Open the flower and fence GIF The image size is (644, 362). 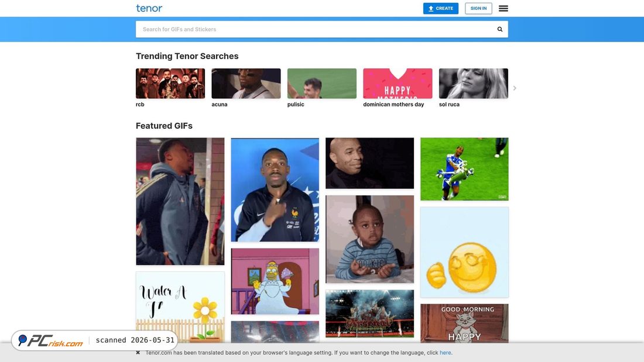pyautogui.click(x=180, y=307)
